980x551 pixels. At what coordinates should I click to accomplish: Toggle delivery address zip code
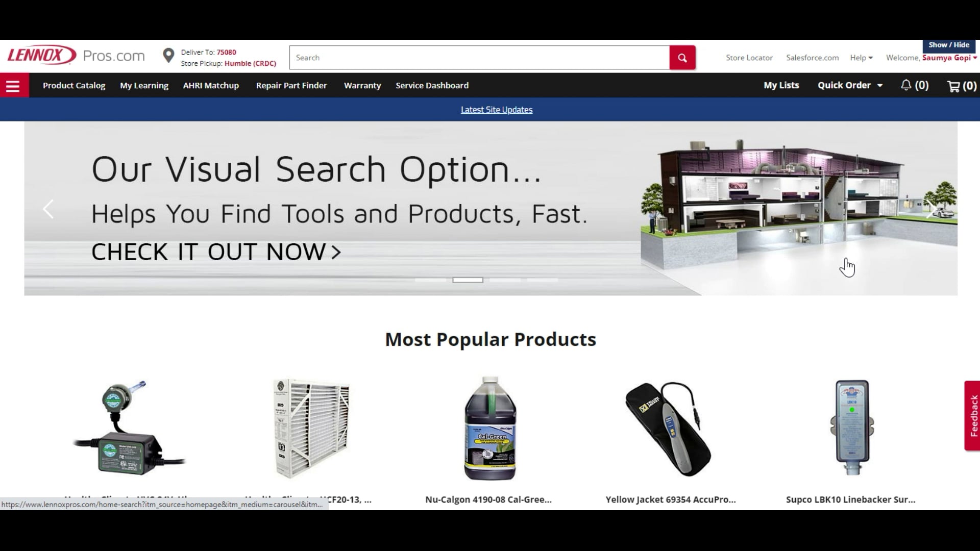click(227, 52)
